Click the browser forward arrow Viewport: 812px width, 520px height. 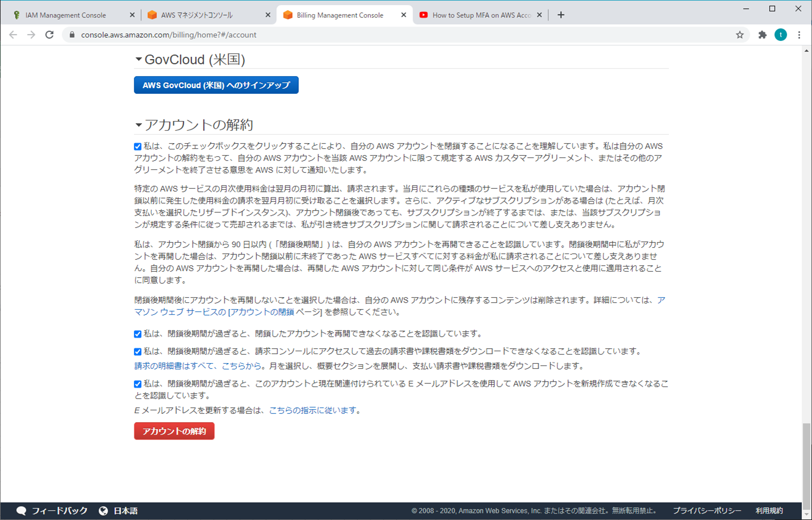point(31,35)
